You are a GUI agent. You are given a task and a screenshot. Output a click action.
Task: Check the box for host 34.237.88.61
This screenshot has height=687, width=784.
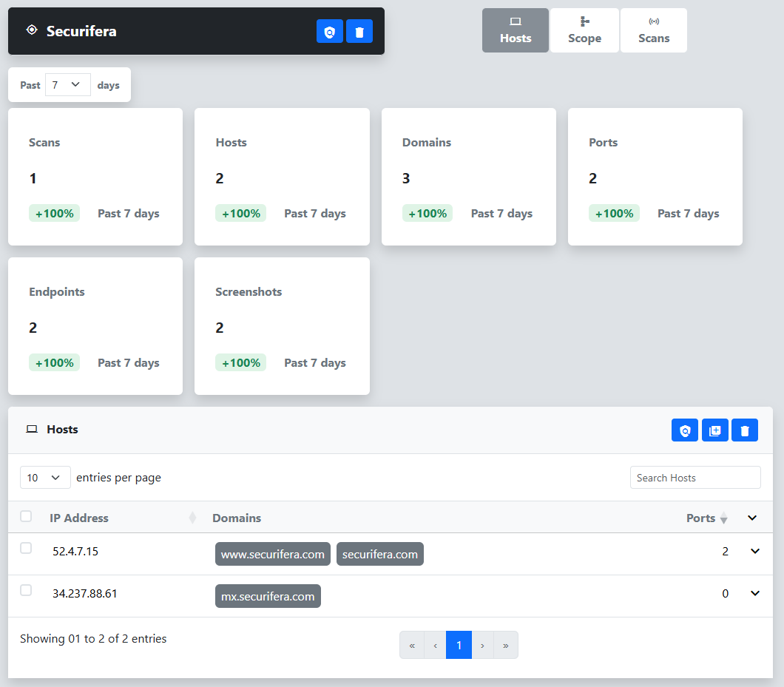pyautogui.click(x=26, y=590)
